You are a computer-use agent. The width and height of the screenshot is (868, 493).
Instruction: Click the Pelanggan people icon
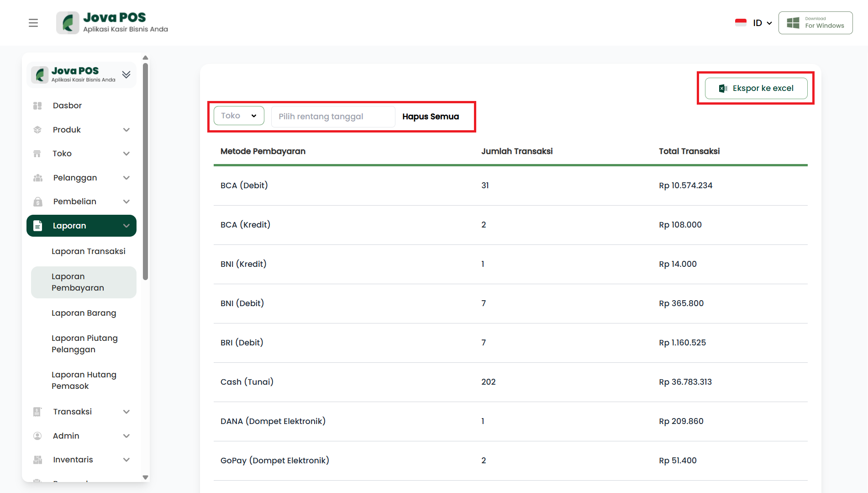[x=37, y=178]
